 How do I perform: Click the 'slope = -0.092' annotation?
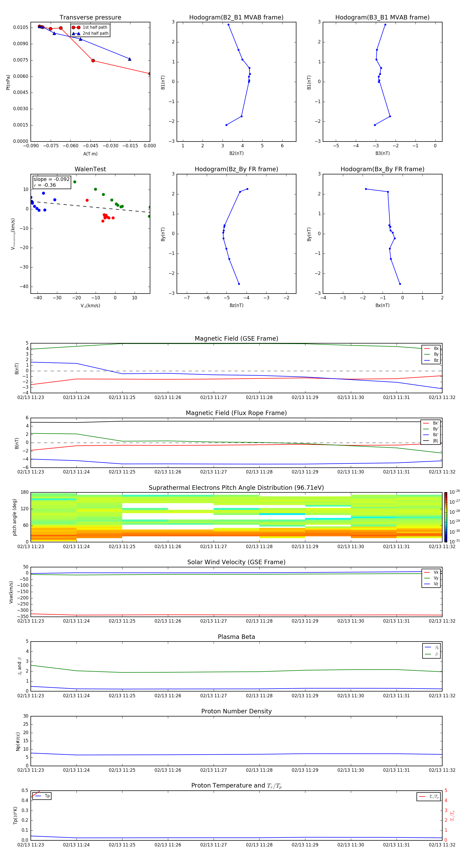tap(52, 179)
